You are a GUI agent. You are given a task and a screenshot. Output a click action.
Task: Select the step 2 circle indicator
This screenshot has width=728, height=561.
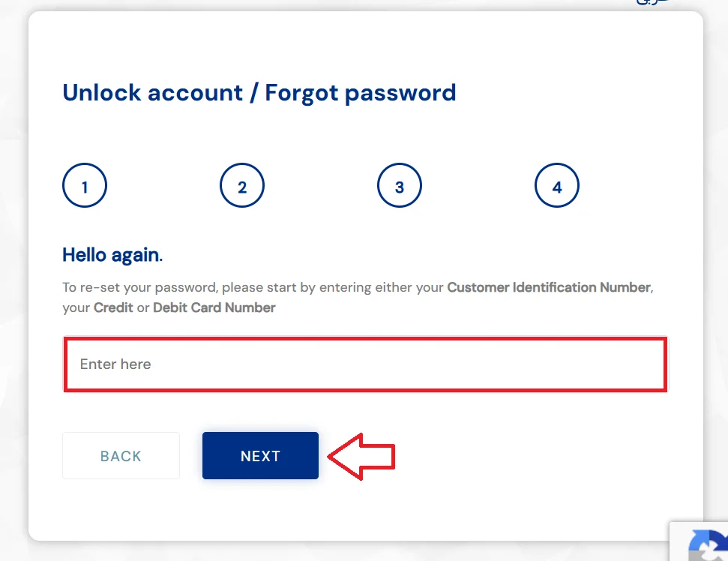pos(242,185)
